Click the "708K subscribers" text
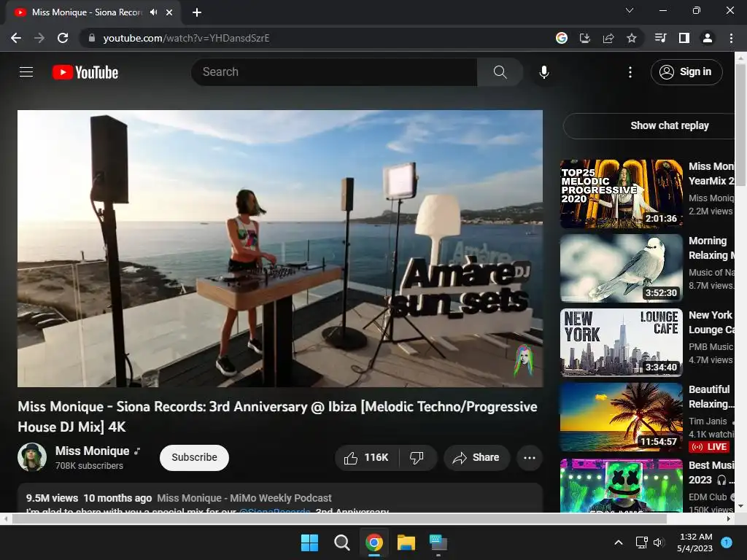 click(x=89, y=466)
